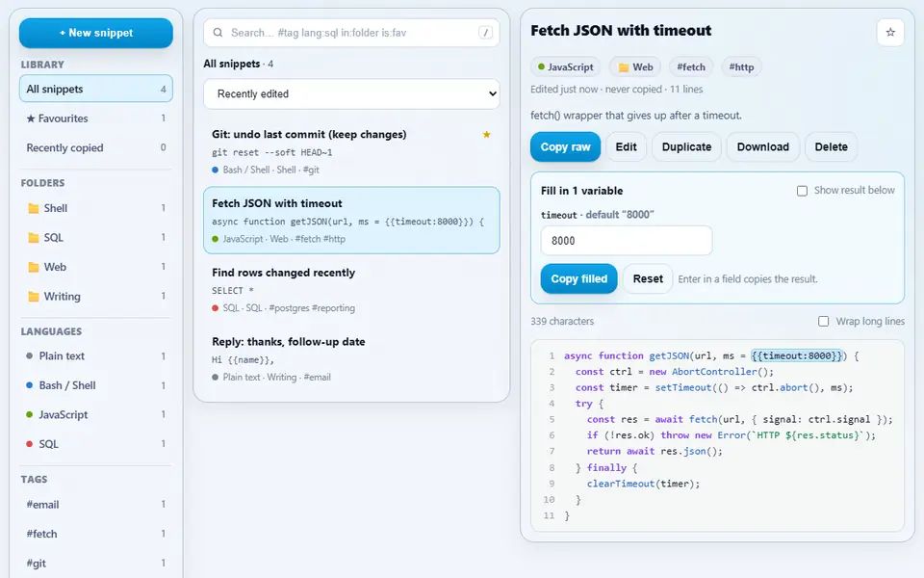Click the SQL folder icon in sidebar
Screen dimensions: 924x578
pyautogui.click(x=34, y=238)
